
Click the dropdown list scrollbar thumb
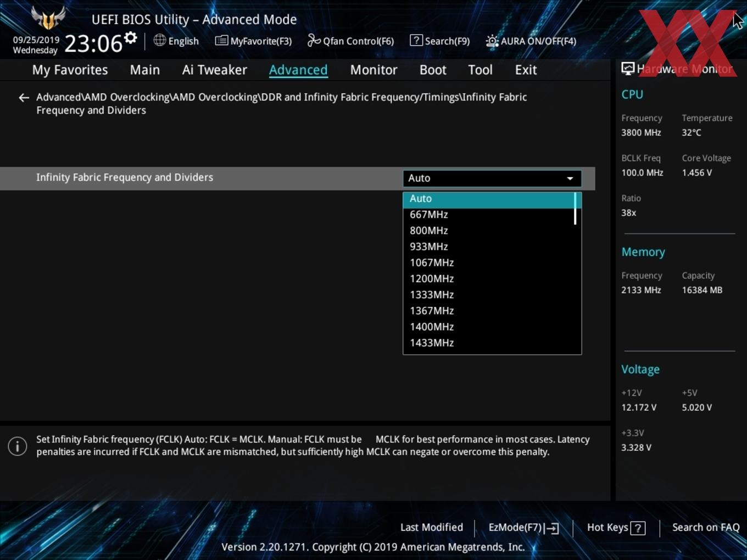(x=575, y=209)
